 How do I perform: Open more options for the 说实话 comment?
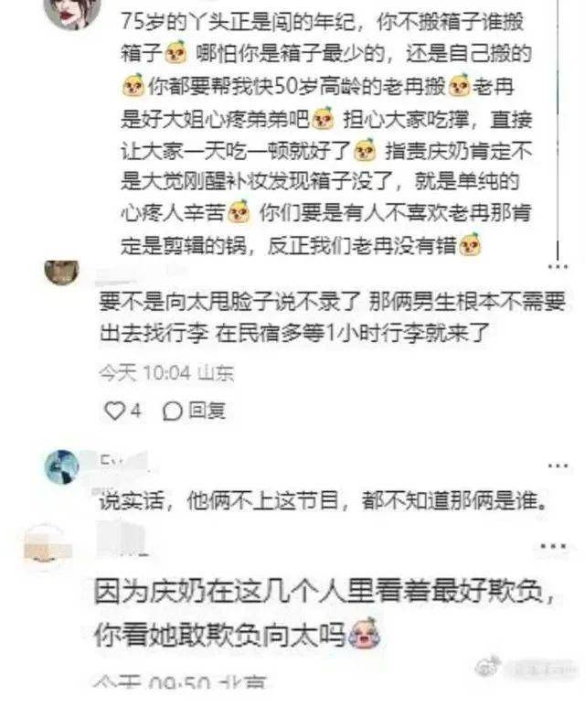(558, 466)
